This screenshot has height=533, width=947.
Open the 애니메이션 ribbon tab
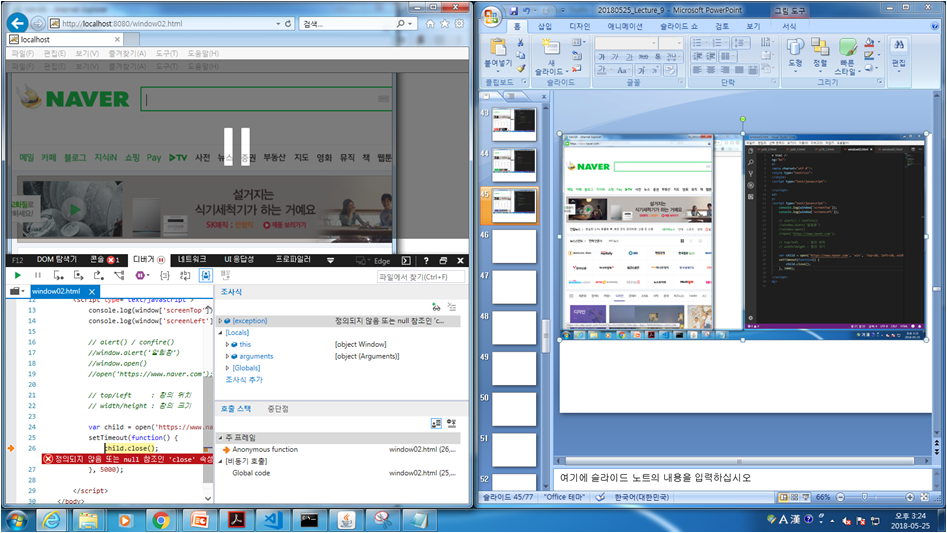(625, 27)
